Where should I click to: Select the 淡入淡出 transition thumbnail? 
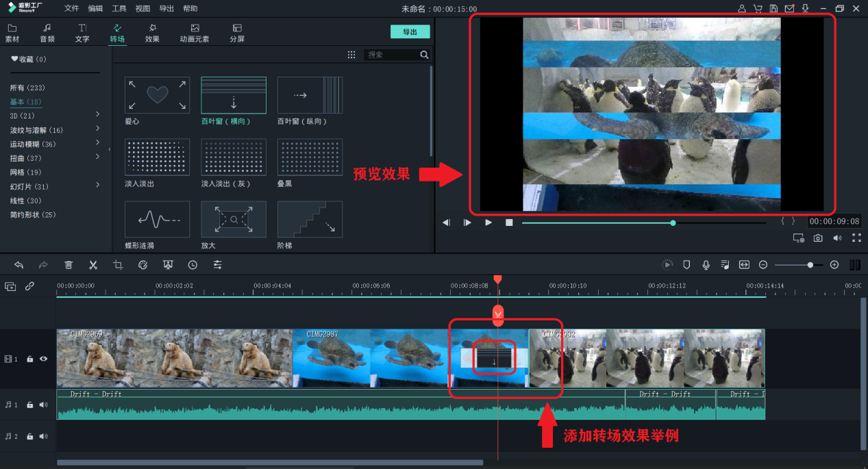[x=157, y=157]
